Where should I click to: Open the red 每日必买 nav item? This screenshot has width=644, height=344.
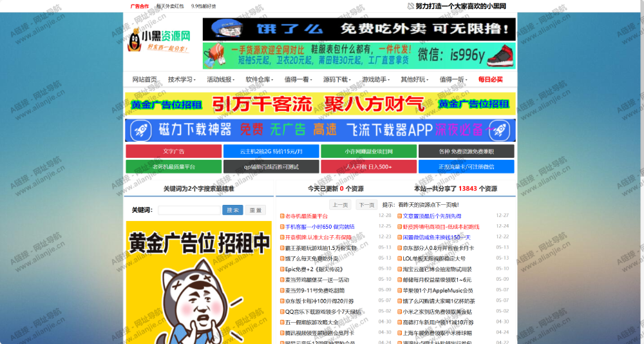(490, 80)
